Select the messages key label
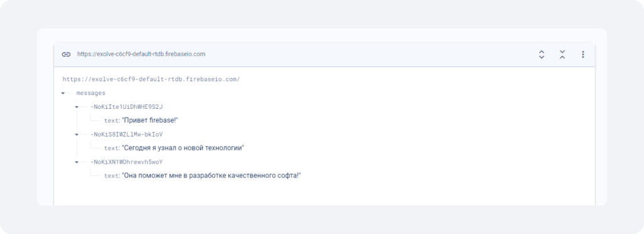The image size is (644, 234). pos(91,93)
